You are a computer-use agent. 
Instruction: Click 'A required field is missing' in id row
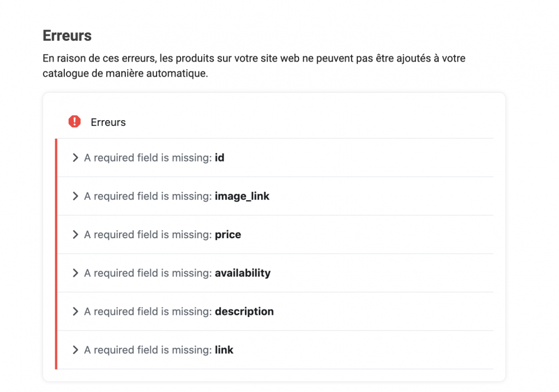coord(148,158)
